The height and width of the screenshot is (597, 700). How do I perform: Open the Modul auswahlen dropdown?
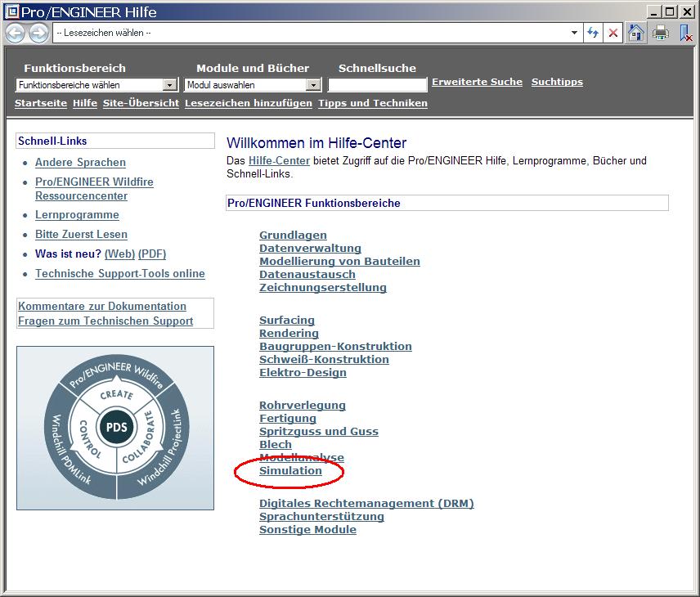click(253, 85)
